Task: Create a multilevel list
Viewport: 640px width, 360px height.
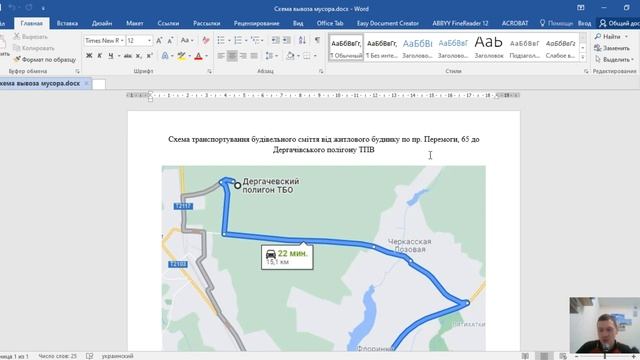Action: (x=256, y=40)
